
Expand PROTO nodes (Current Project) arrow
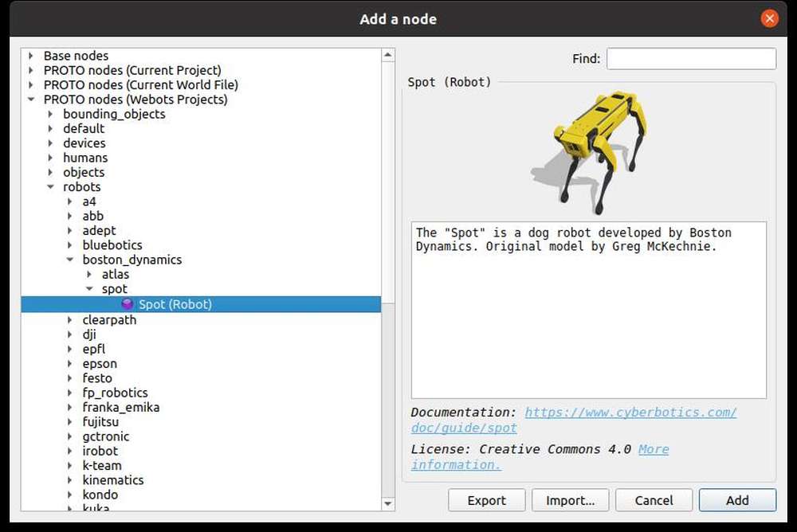31,70
